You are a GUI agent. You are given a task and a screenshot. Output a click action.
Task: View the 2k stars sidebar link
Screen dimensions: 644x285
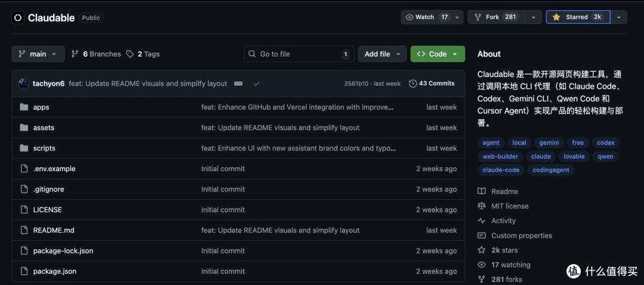click(x=498, y=250)
